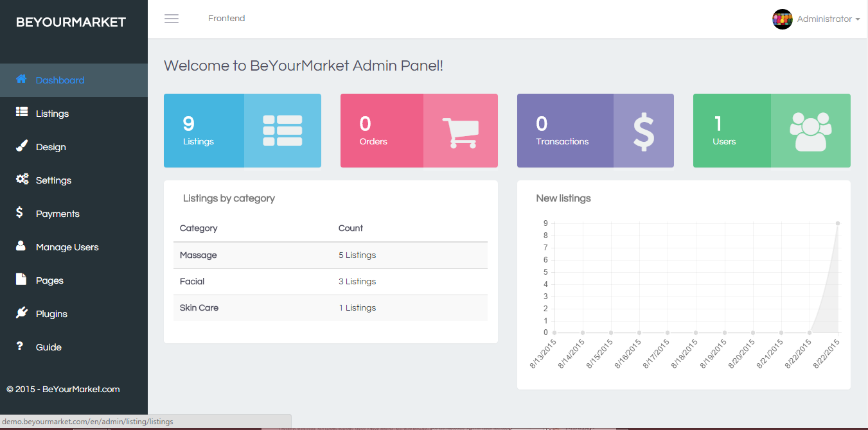Click the Plugins plug icon in sidebar

[22, 313]
